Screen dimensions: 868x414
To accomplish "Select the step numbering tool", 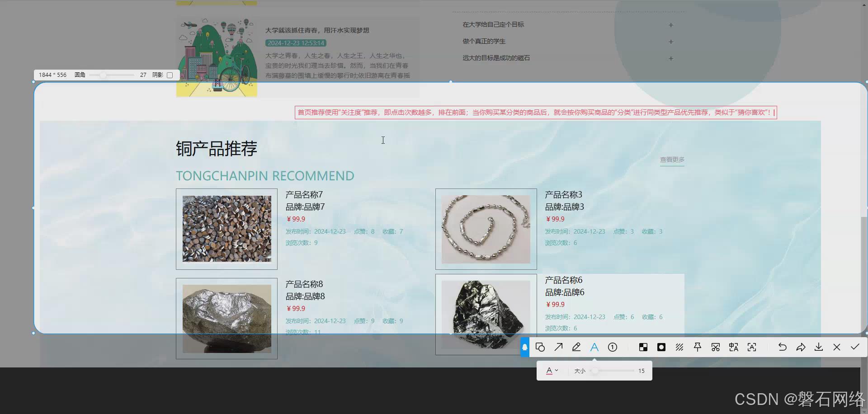I will click(613, 347).
